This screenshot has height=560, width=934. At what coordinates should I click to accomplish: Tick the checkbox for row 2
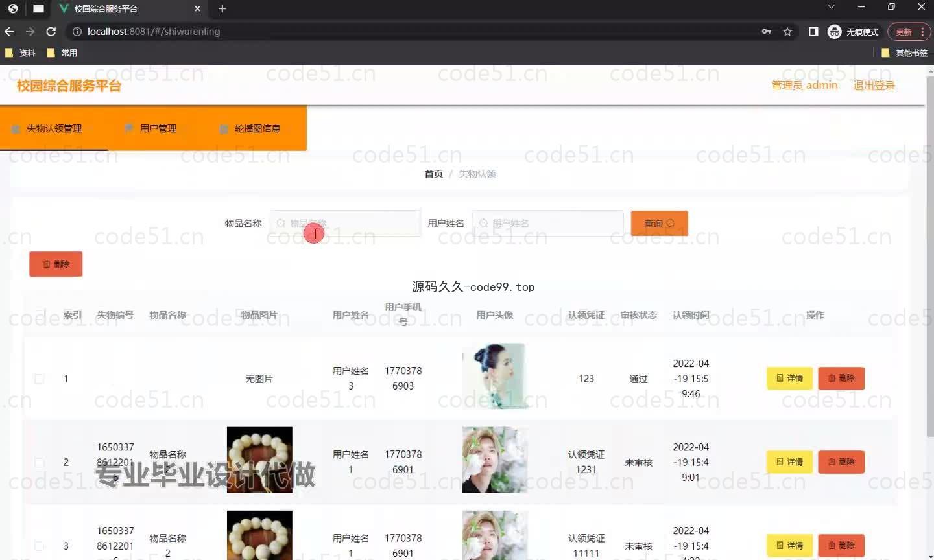(x=39, y=462)
